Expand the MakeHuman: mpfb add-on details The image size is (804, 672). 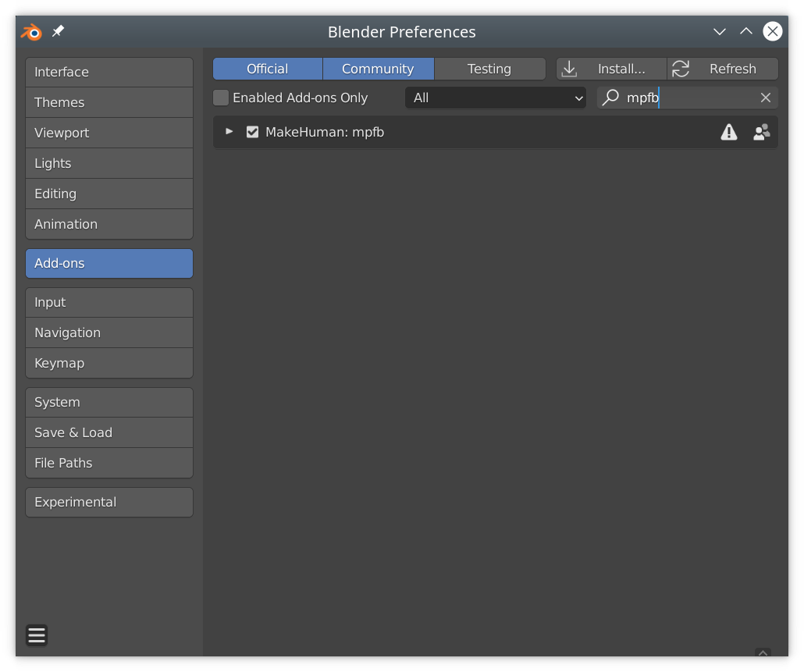(x=229, y=132)
